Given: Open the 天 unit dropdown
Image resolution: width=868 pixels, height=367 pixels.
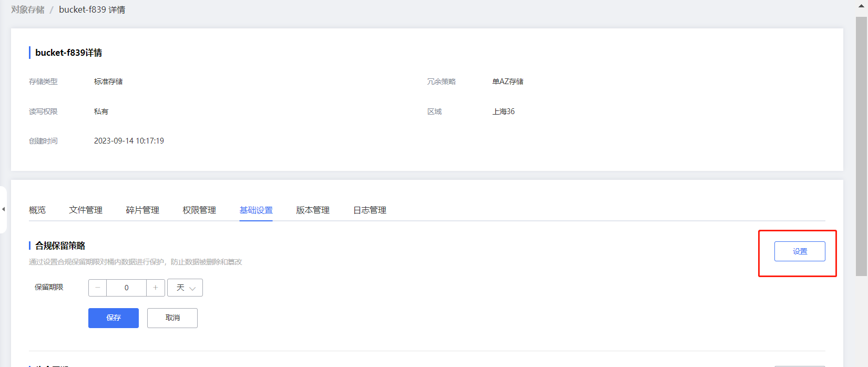Looking at the screenshot, I should (x=185, y=288).
